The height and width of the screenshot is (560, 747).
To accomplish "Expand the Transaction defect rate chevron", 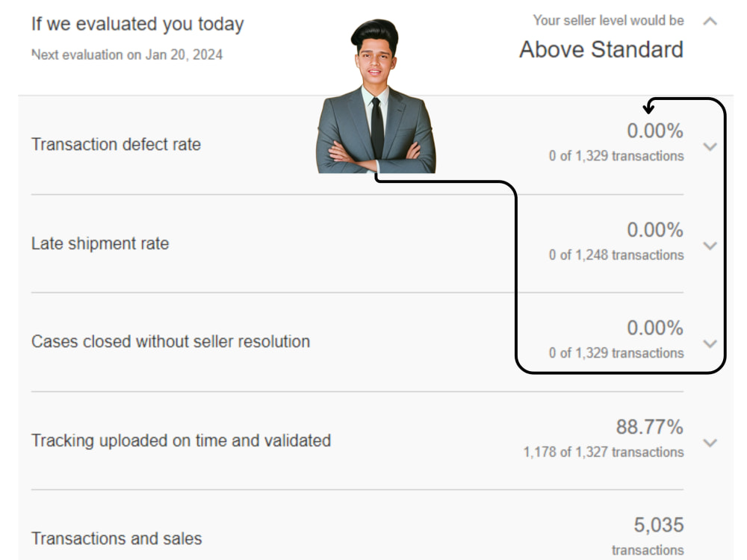I will 710,146.
